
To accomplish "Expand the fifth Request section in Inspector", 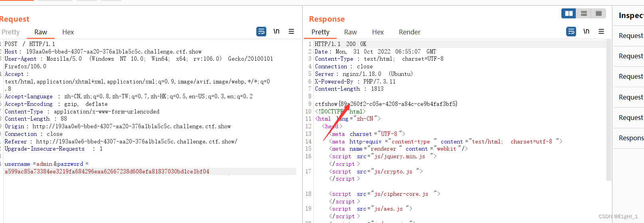I will pos(629,118).
